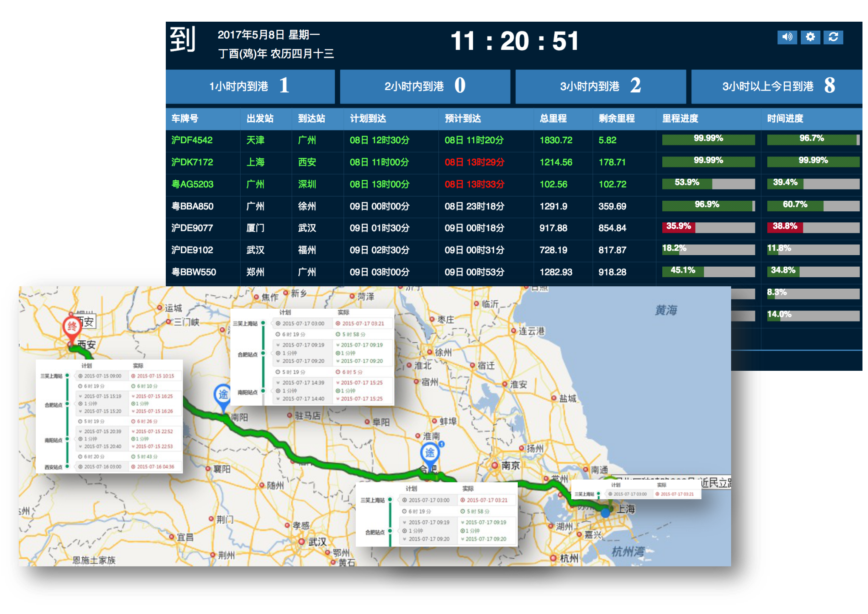Select the 粤AG5203 vehicle row
The height and width of the screenshot is (614, 868).
point(193,185)
